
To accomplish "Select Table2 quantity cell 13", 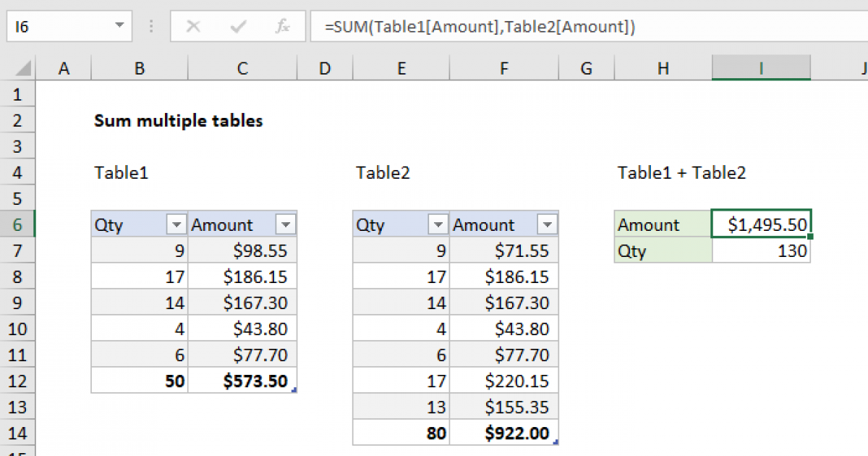I will pos(401,408).
